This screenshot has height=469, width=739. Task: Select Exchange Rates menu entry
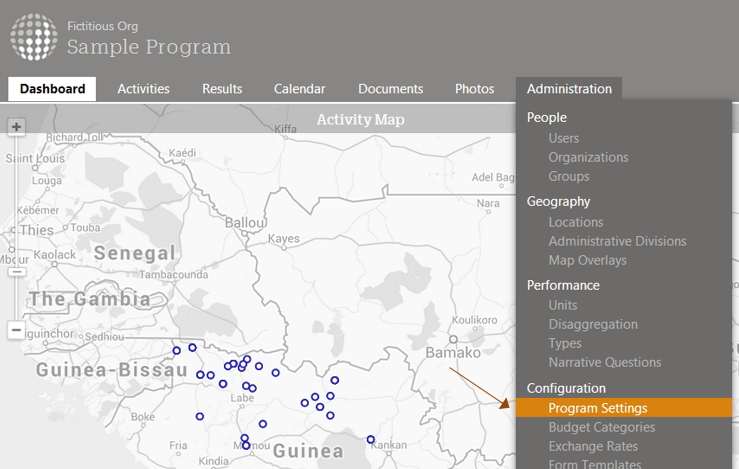592,446
